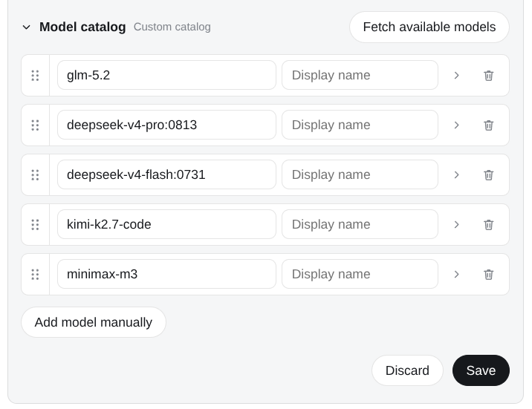
Task: Click Fetch available models button
Action: point(429,27)
